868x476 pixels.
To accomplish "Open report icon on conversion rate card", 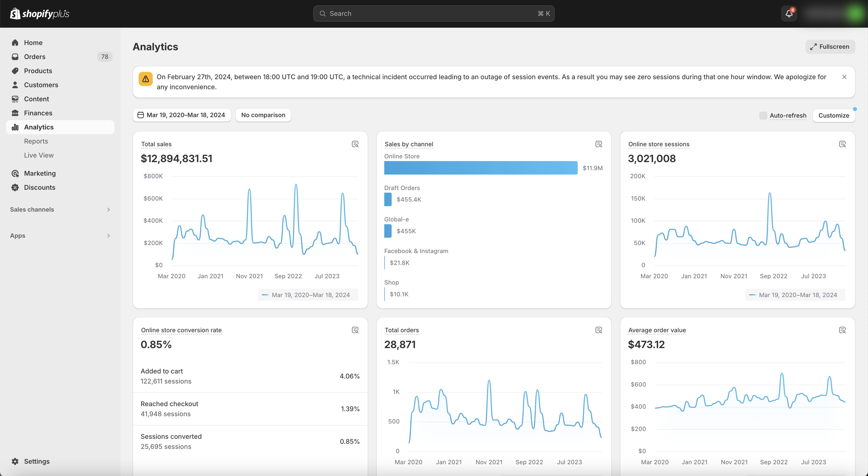I will click(x=355, y=330).
